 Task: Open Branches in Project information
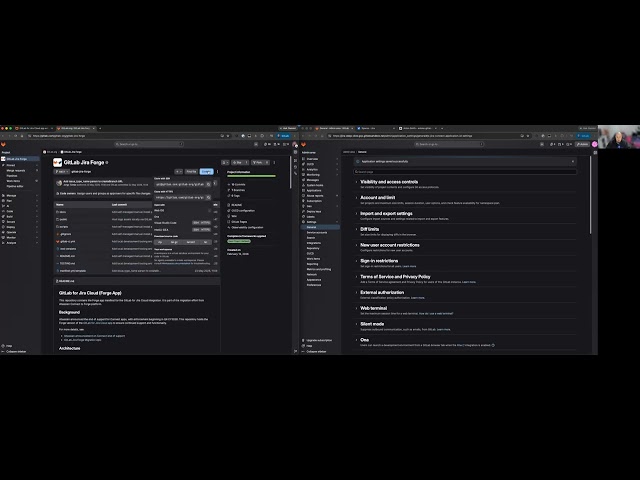click(238, 190)
